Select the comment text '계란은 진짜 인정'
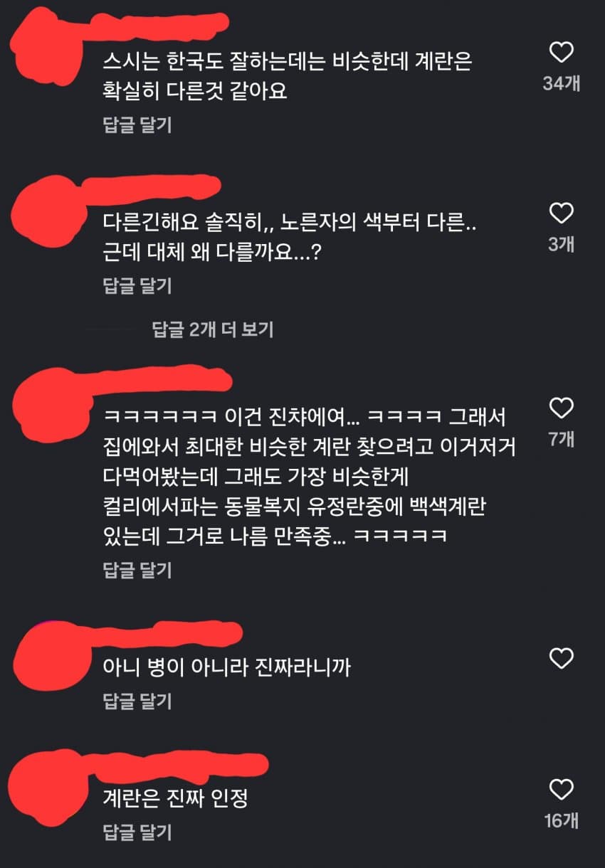Screen dimensions: 605x868 175,798
